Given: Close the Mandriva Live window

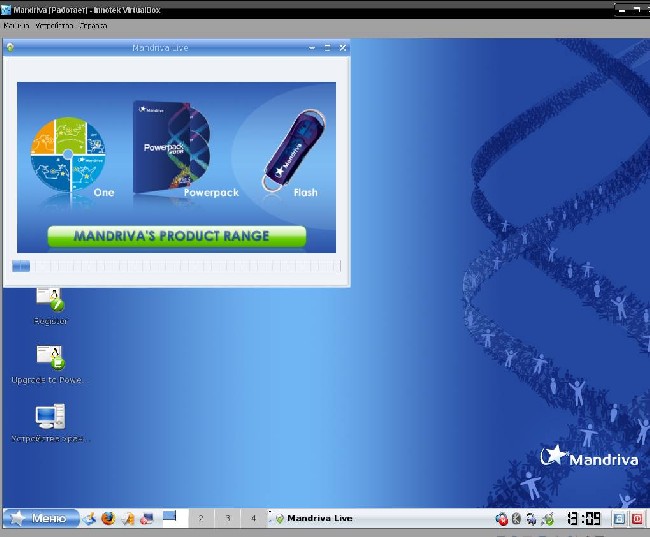Looking at the screenshot, I should click(343, 48).
